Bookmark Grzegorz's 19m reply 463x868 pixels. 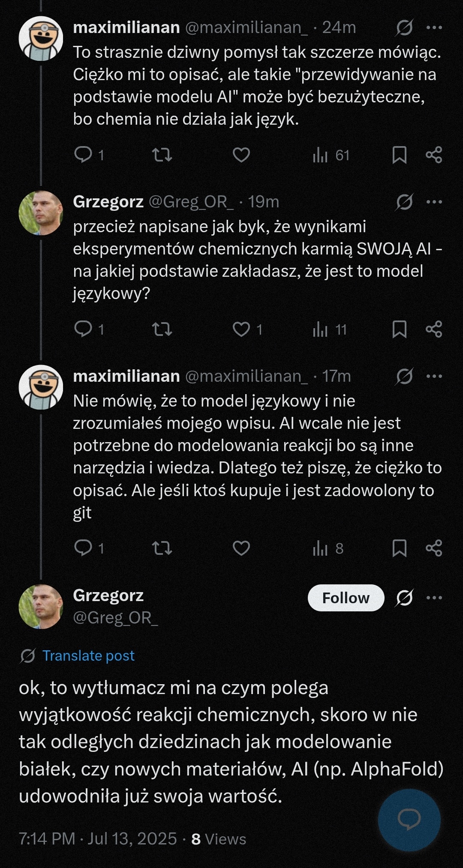[399, 329]
